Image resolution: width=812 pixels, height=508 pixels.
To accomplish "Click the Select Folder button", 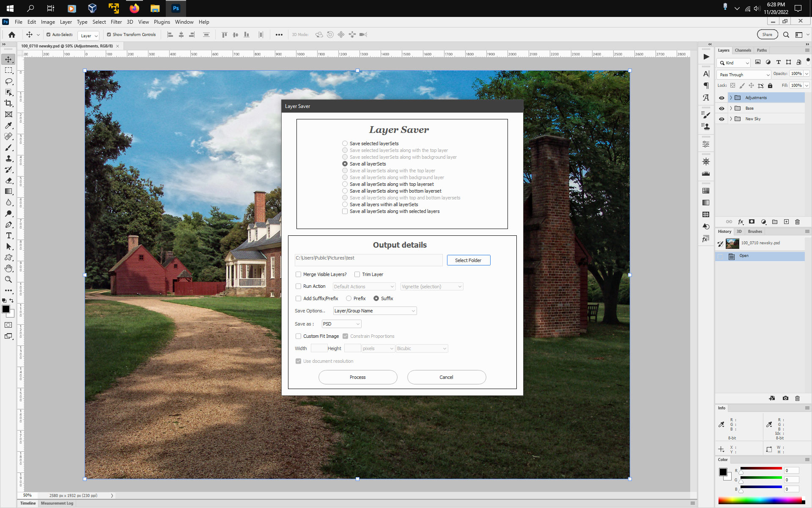I will tap(468, 260).
